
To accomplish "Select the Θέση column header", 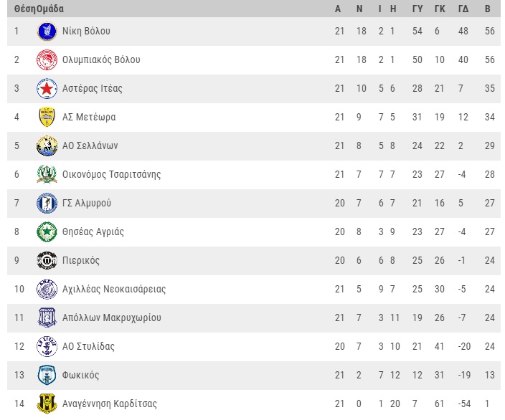I will coord(25,9).
